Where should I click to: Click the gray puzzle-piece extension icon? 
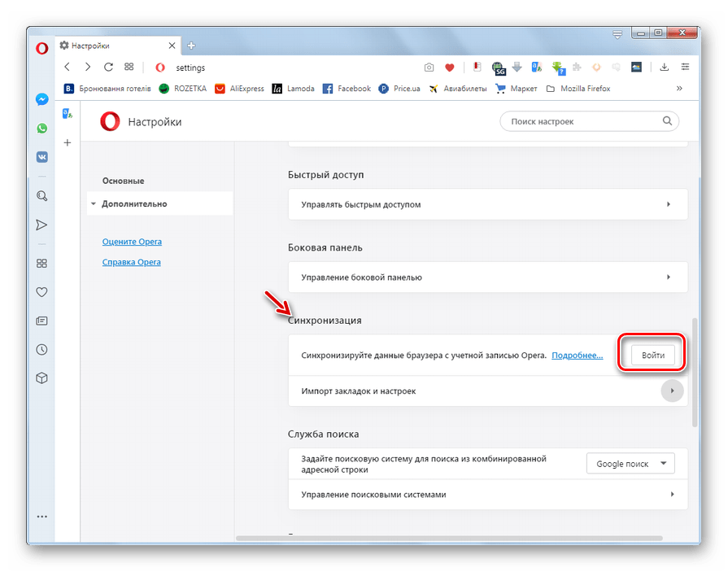[x=577, y=68]
